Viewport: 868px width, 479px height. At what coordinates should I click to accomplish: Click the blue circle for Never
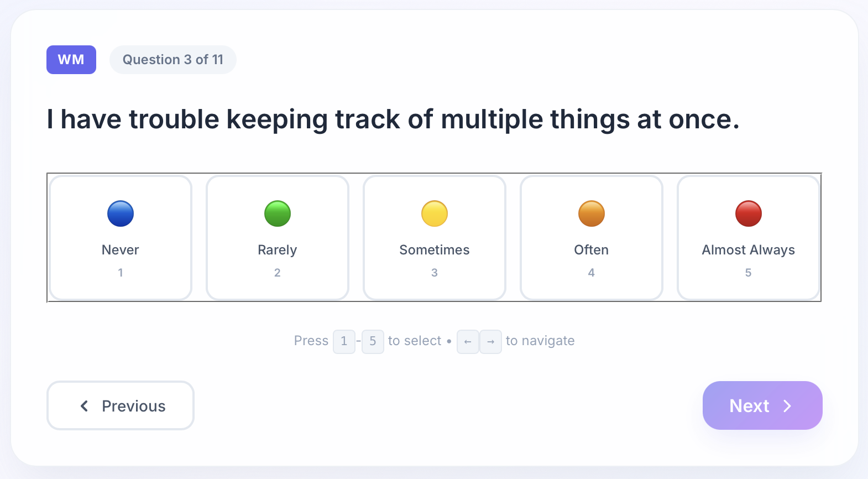pos(121,214)
